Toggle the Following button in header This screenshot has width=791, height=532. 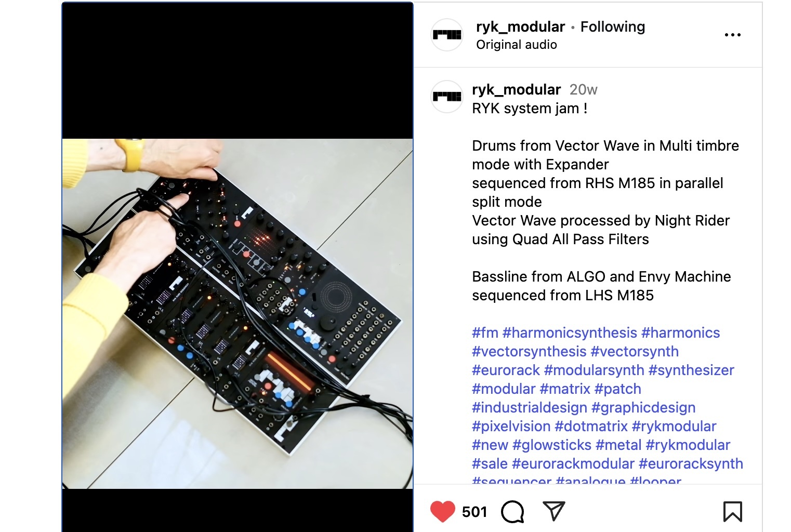[612, 26]
